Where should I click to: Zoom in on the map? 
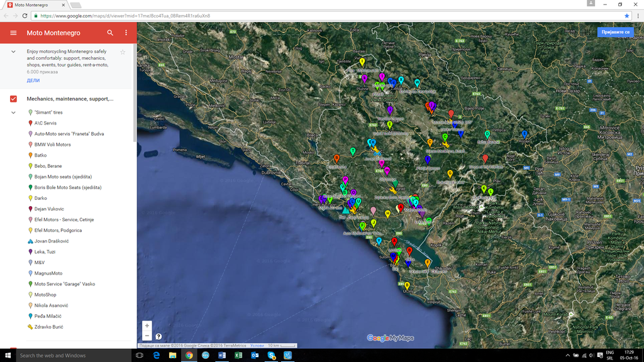tap(147, 326)
